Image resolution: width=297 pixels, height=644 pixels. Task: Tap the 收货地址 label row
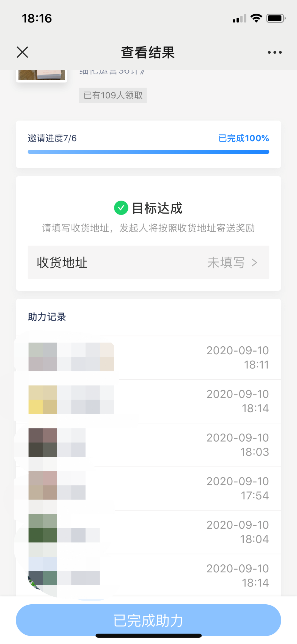(x=62, y=263)
